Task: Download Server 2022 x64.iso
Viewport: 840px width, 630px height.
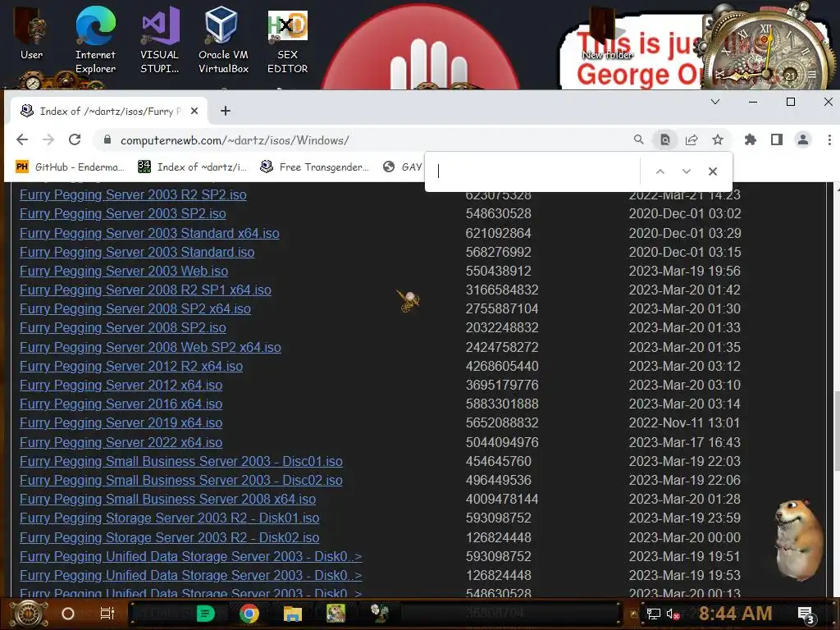Action: click(121, 442)
